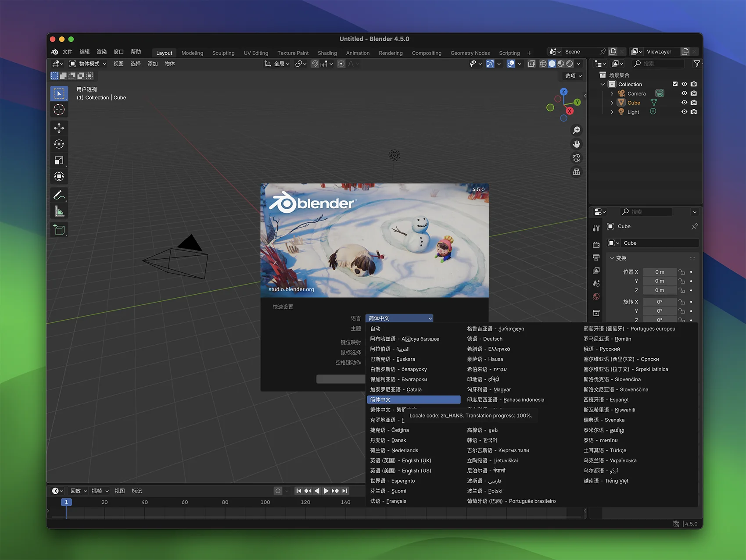Screen dimensions: 746x560
Task: Open the Tool properties tab icon
Action: [596, 228]
